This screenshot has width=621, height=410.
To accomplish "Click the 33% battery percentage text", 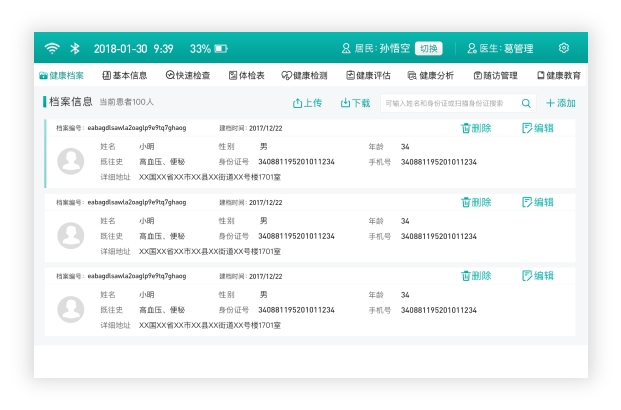I will tap(200, 49).
